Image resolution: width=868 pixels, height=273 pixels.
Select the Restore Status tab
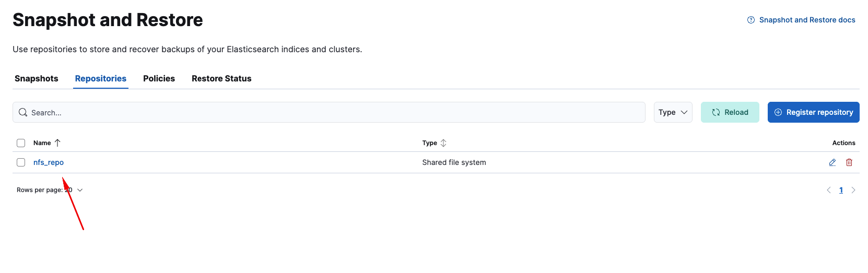tap(221, 78)
